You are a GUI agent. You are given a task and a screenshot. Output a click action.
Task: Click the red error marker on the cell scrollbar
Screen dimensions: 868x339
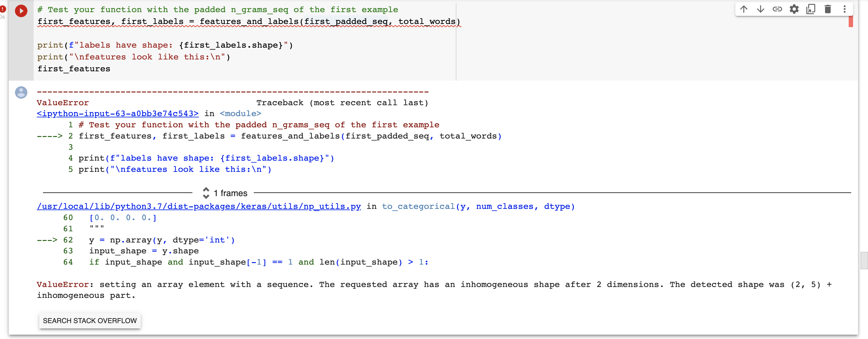(851, 21)
